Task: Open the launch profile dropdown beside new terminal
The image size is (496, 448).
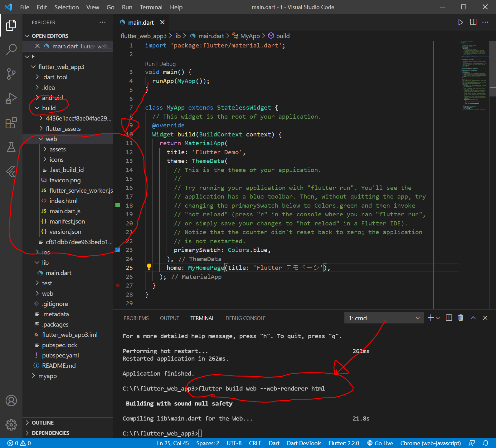Action: tap(438, 318)
